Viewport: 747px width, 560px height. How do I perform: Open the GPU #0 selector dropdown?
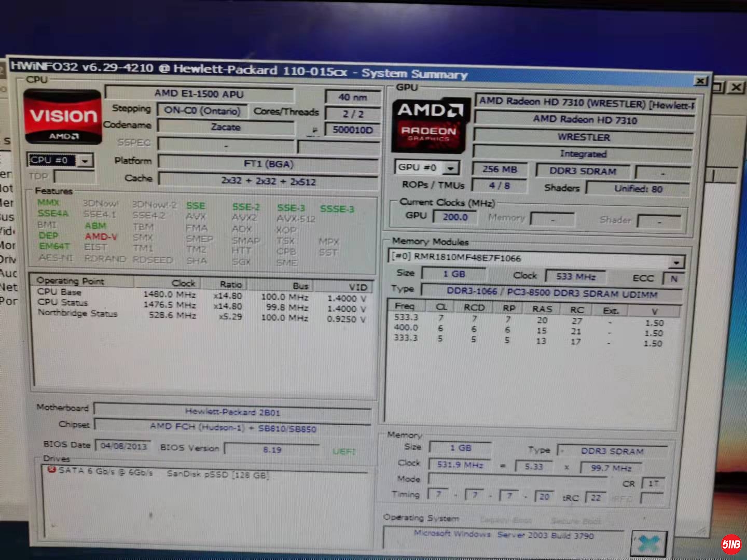[x=452, y=168]
